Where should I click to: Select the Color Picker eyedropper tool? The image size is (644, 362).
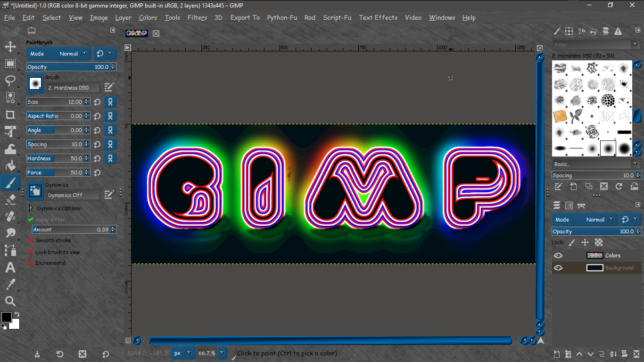[x=10, y=284]
